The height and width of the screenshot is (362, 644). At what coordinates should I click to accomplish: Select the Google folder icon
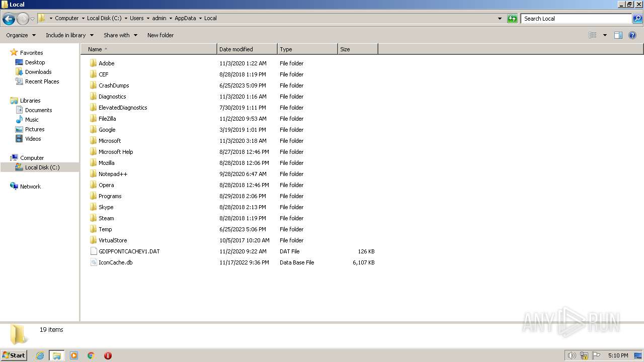pos(93,130)
